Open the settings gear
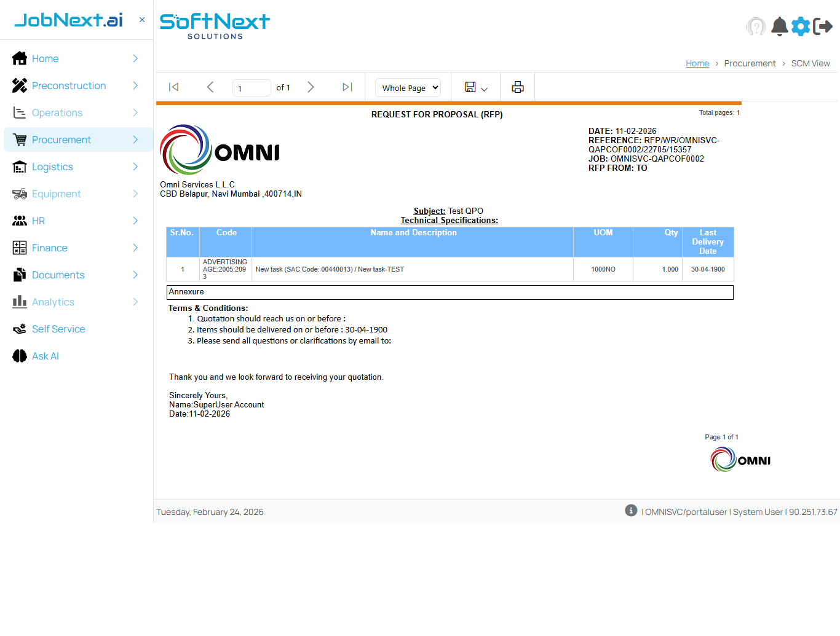The height and width of the screenshot is (636, 840). (800, 26)
